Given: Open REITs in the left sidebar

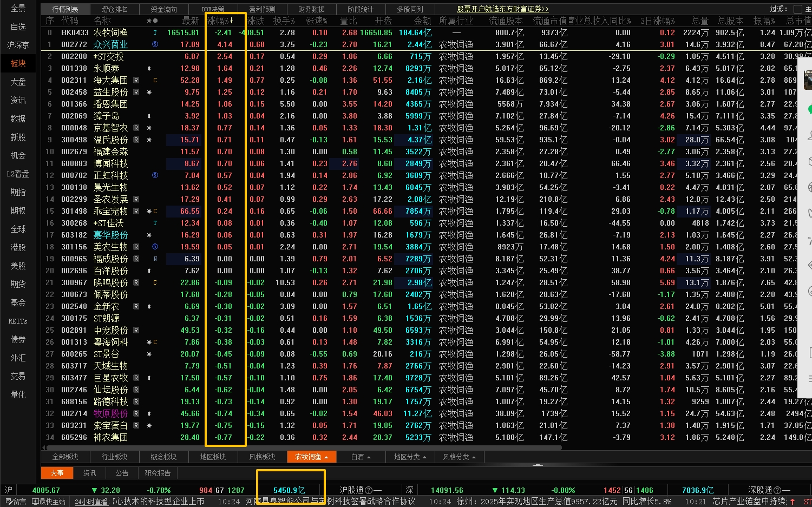Looking at the screenshot, I should tap(18, 321).
